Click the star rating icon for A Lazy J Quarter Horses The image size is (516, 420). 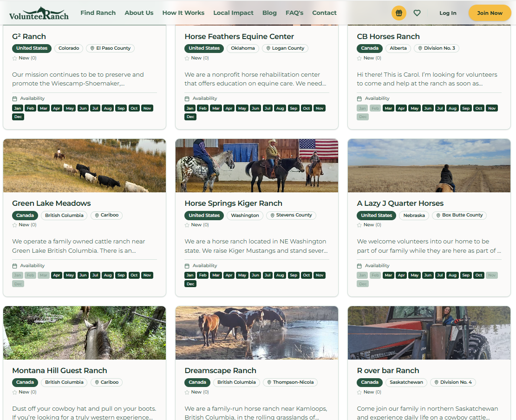[x=359, y=225]
